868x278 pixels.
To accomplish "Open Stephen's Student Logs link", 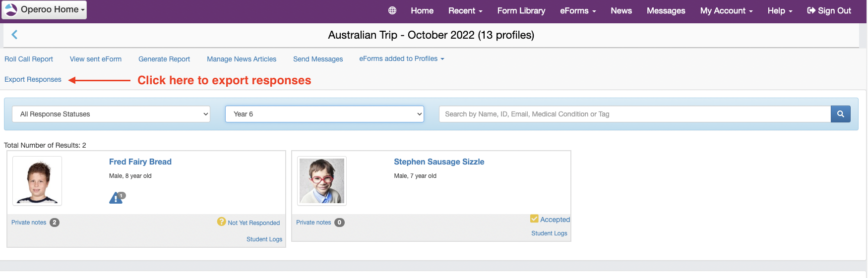I will (x=549, y=233).
